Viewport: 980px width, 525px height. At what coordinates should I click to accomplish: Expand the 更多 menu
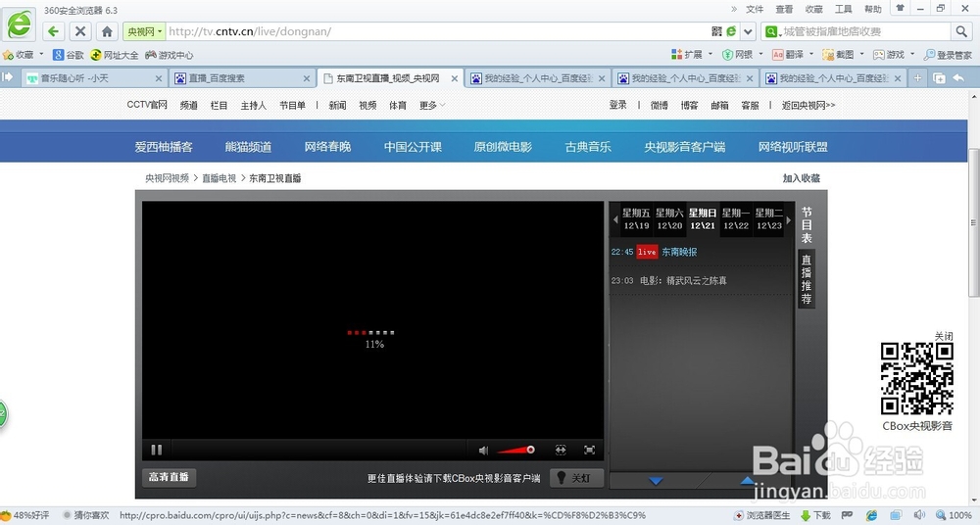[x=432, y=105]
